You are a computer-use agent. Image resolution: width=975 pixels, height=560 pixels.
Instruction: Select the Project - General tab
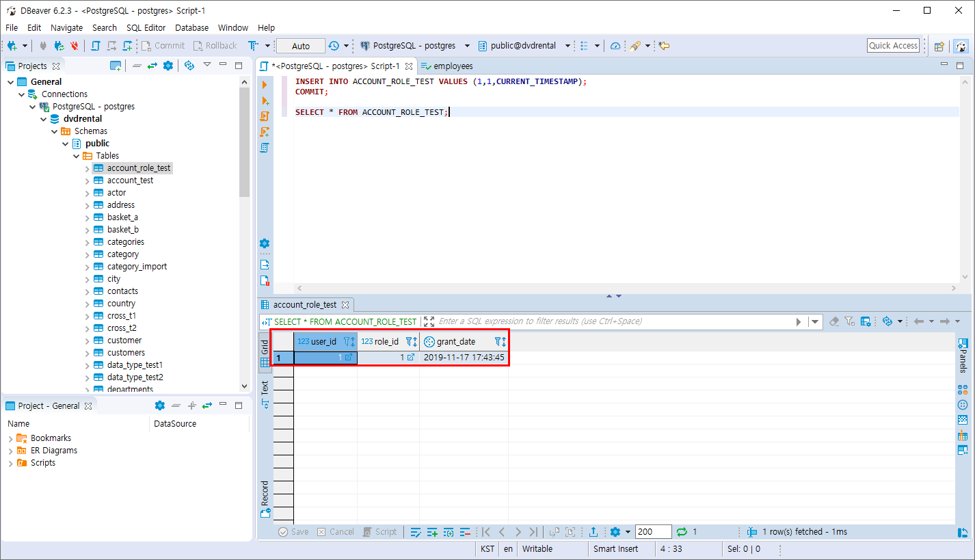[49, 405]
